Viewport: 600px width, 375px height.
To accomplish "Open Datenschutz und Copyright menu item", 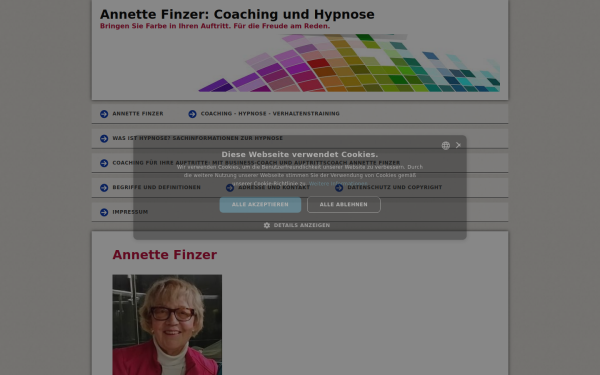I will click(395, 187).
